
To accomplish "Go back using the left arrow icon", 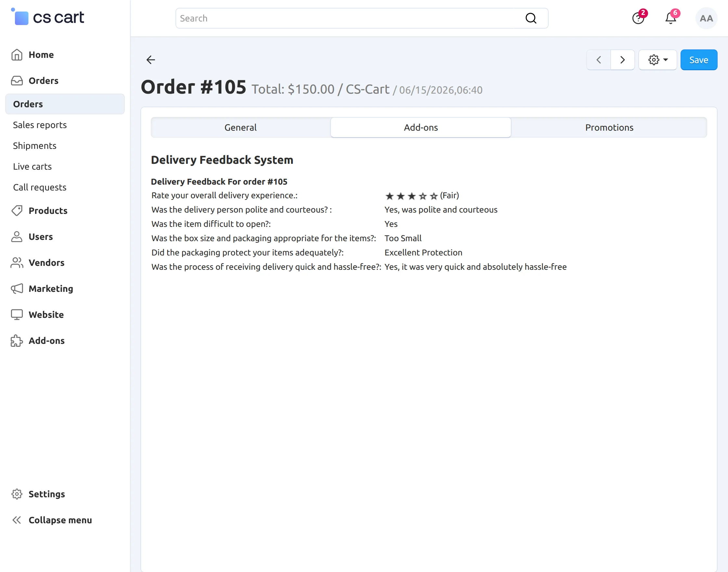I will tap(151, 60).
